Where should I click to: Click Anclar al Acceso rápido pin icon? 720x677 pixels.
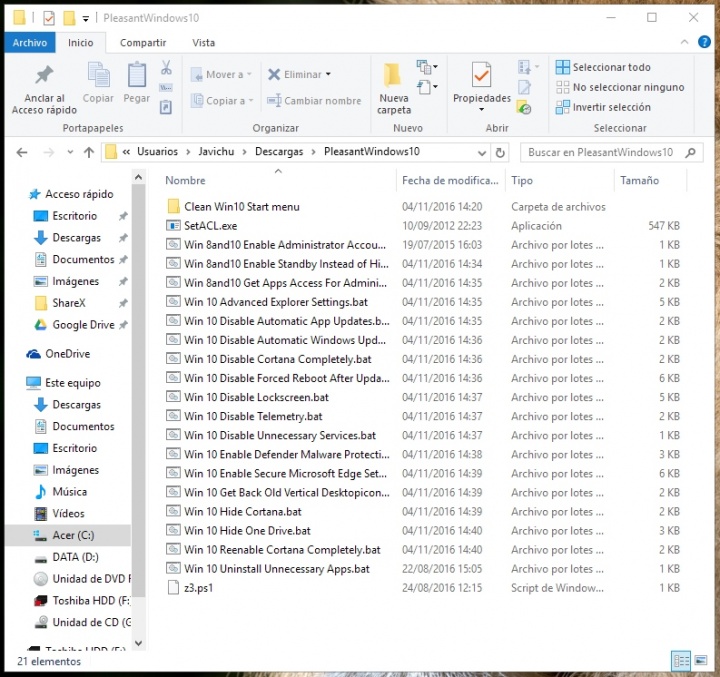click(x=45, y=74)
